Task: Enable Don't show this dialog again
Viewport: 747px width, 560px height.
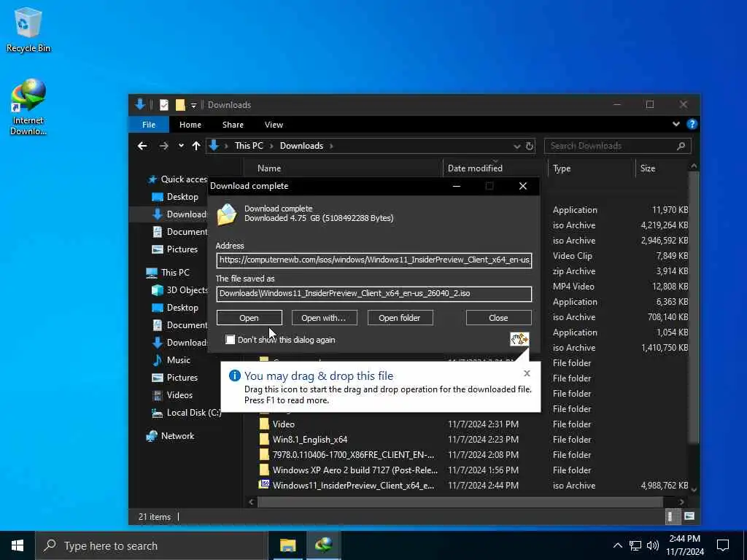Action: pyautogui.click(x=230, y=340)
